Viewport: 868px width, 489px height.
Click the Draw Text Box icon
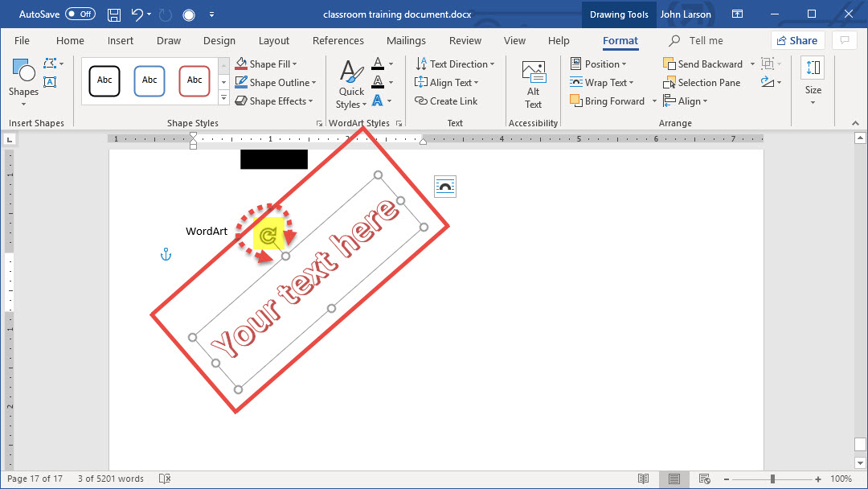point(50,82)
